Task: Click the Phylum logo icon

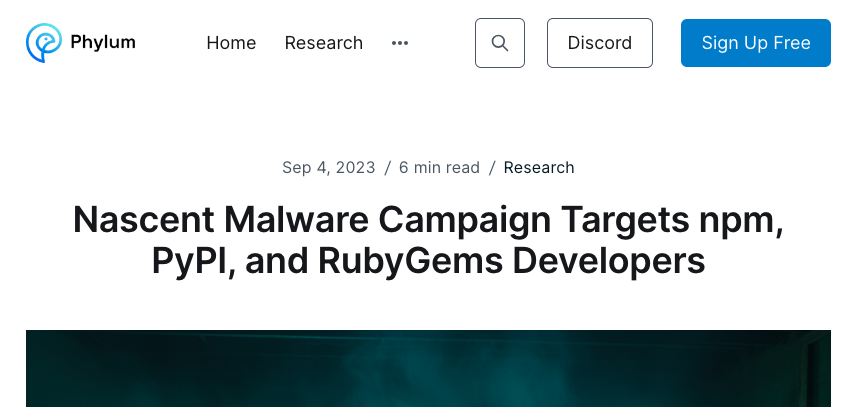Action: click(43, 42)
